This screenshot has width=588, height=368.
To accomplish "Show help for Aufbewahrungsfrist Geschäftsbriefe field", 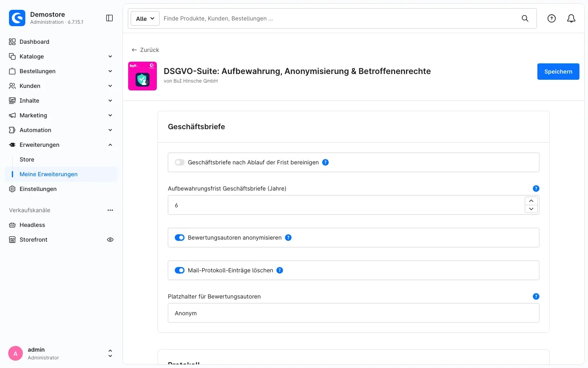I will click(x=536, y=188).
